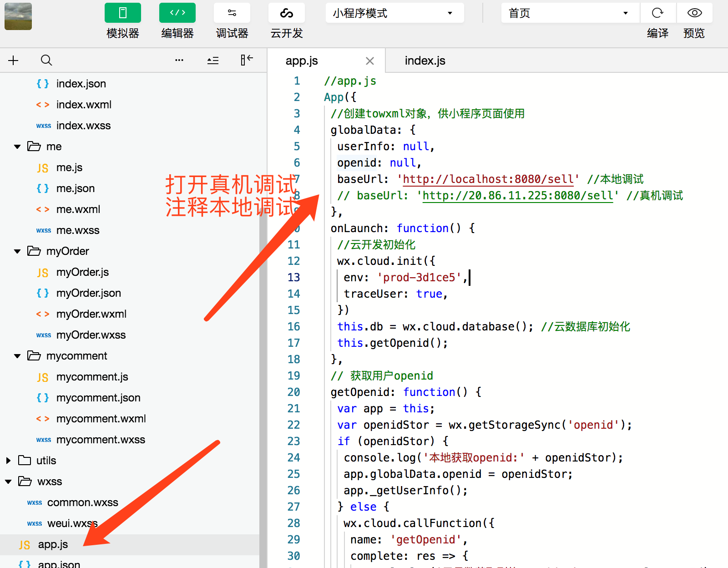Collapse the wxss folder
728x568 pixels.
coord(8,482)
